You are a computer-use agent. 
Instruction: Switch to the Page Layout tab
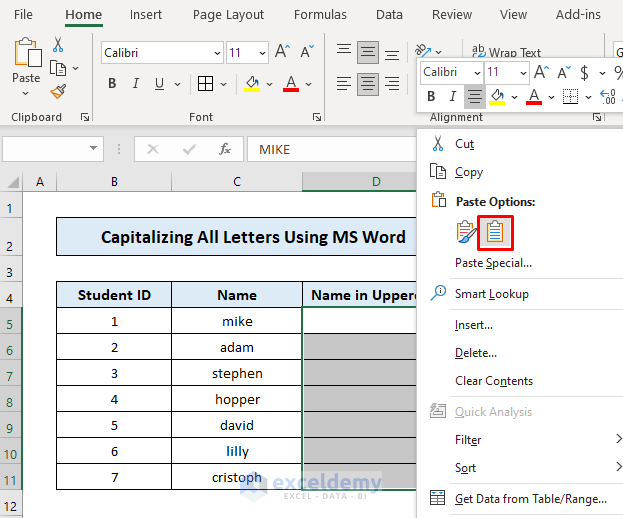tap(228, 15)
